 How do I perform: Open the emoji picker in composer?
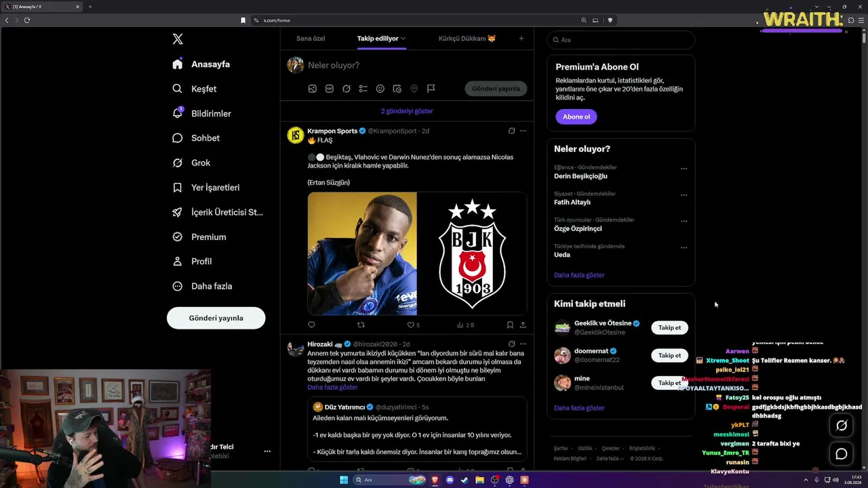pos(380,89)
